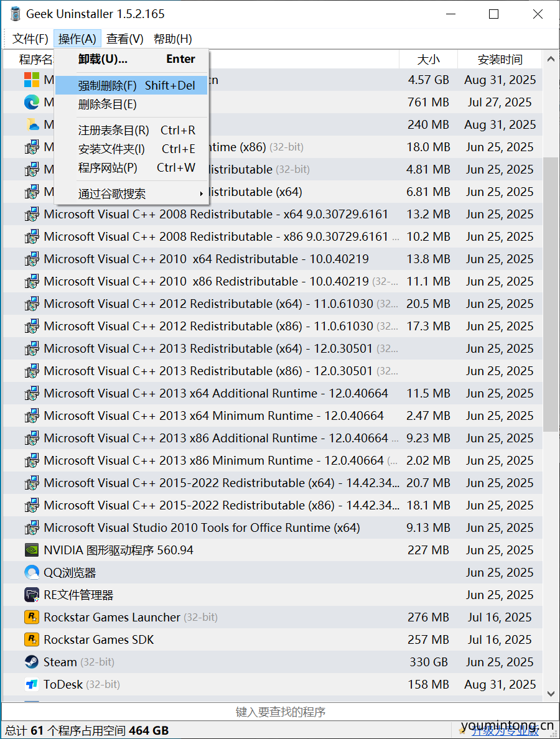Click the program icon in the 240 MB row
The height and width of the screenshot is (739, 560).
click(x=32, y=124)
